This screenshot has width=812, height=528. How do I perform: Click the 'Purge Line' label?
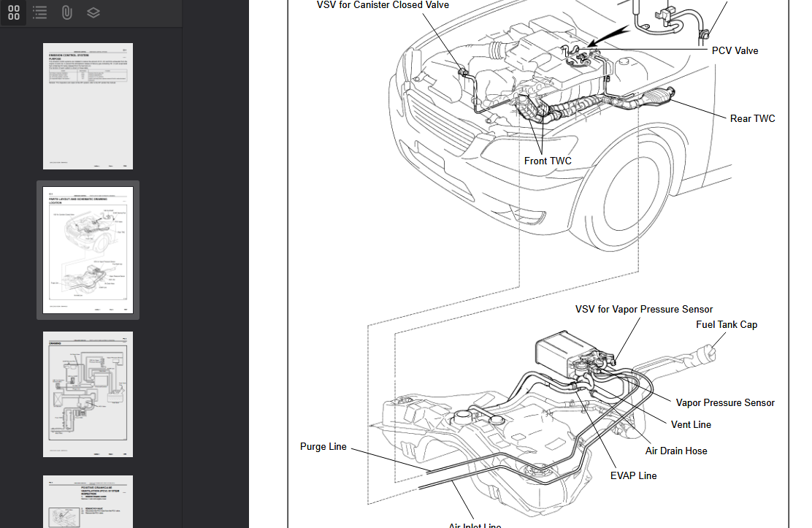[x=323, y=447]
